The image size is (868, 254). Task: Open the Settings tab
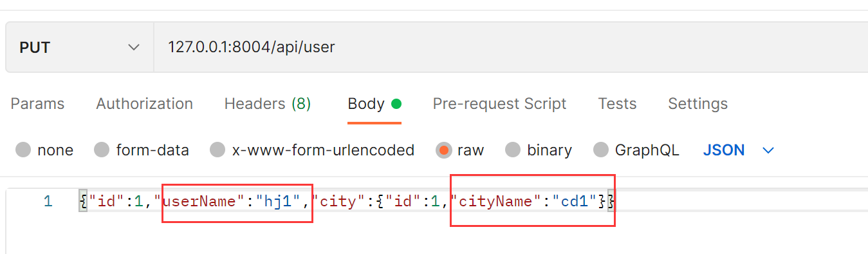click(x=697, y=104)
